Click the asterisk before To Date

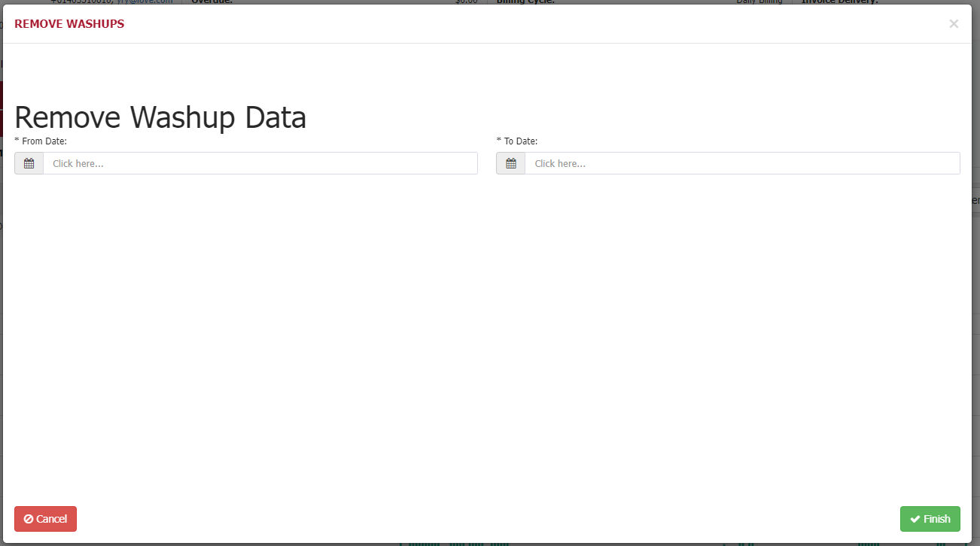pyautogui.click(x=499, y=141)
